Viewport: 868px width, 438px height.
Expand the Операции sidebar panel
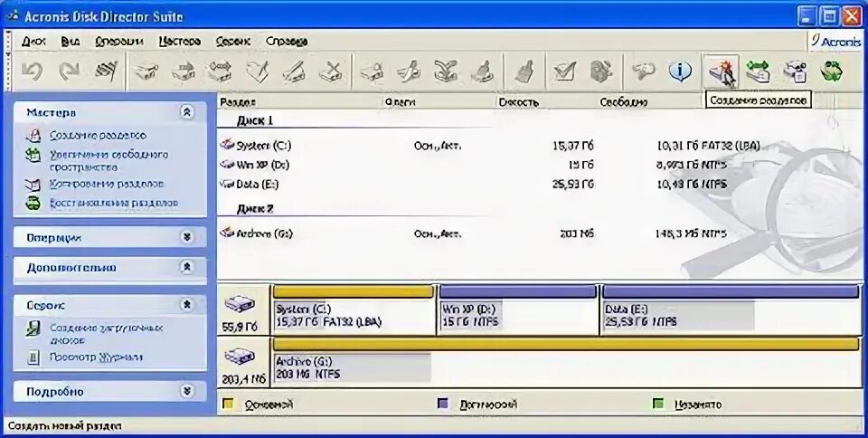(187, 237)
